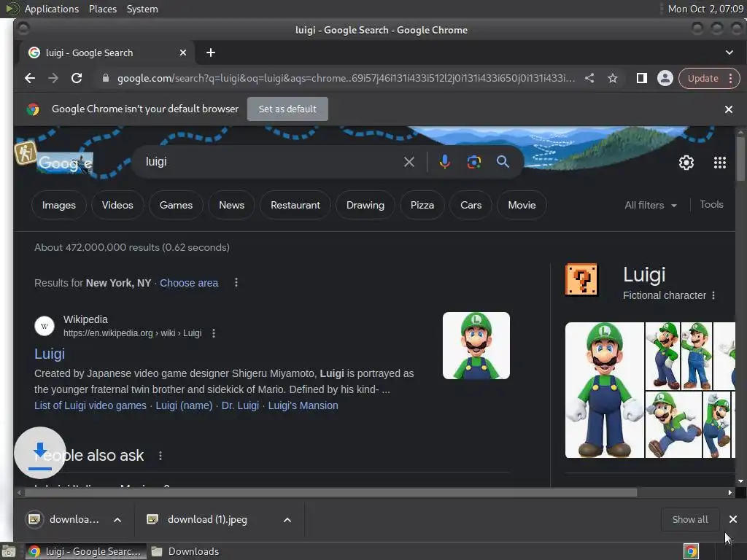
Task: Close the downloads shelf
Action: pos(732,519)
